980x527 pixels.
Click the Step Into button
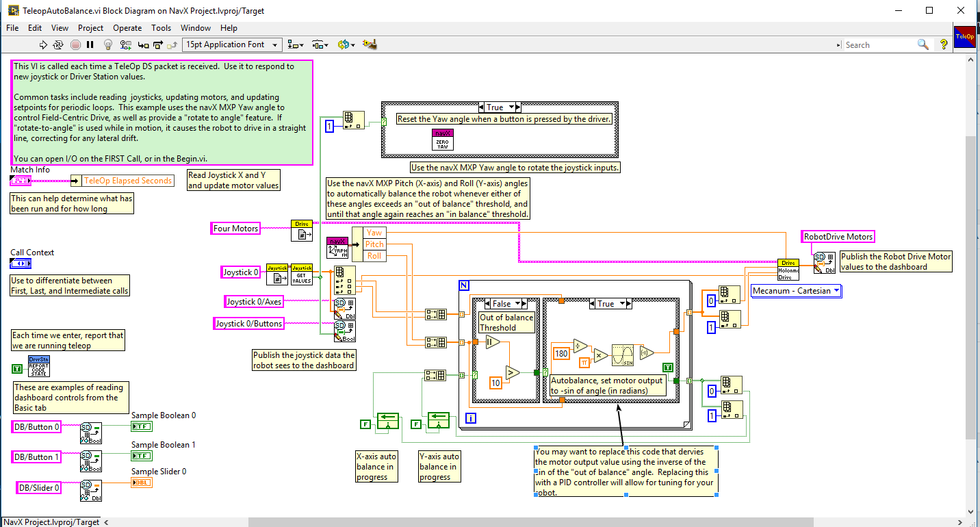(143, 44)
